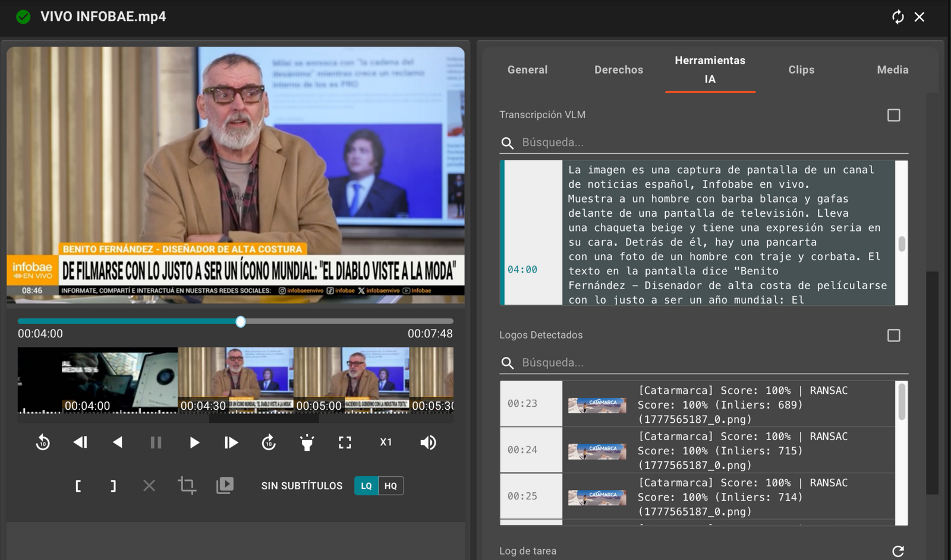
Task: Click the 00:05:30 timeline thumbnail
Action: (x=432, y=380)
